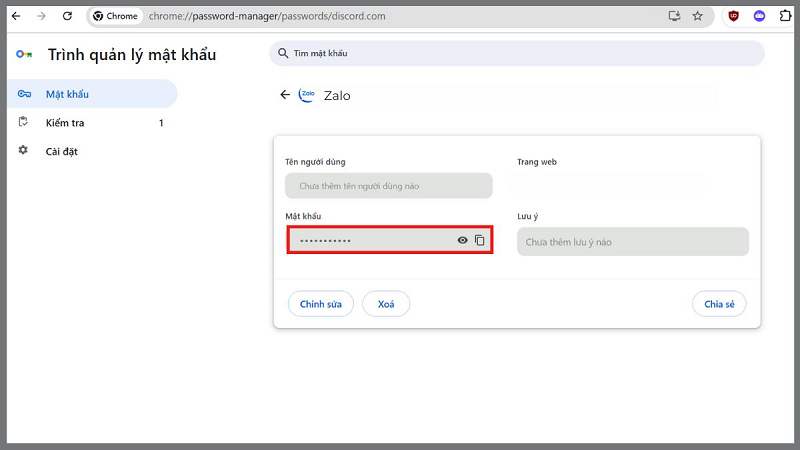Click the Xoá button
800x450 pixels.
386,304
